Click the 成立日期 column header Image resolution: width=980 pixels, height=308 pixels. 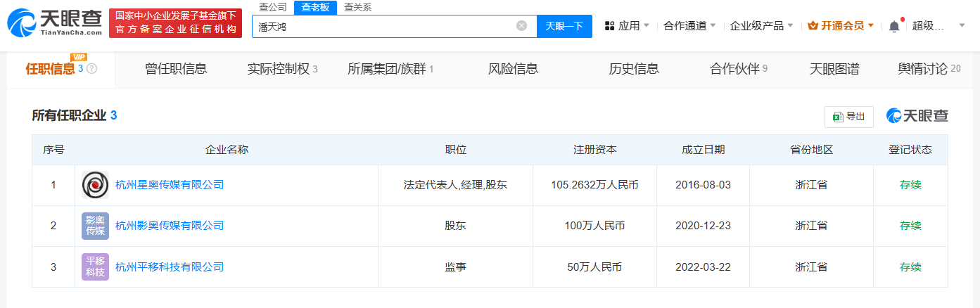point(703,150)
